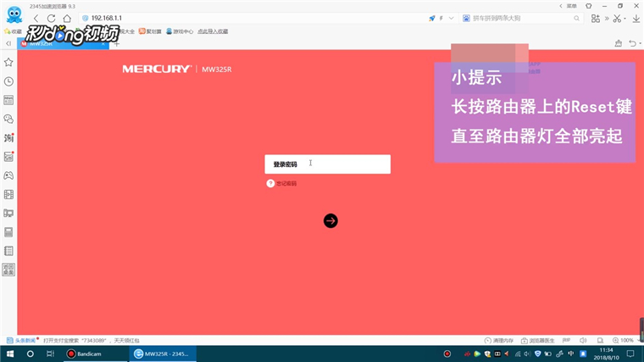Click the 中 input method indicator in tray
Viewport: 644px width, 362px height.
click(571, 354)
